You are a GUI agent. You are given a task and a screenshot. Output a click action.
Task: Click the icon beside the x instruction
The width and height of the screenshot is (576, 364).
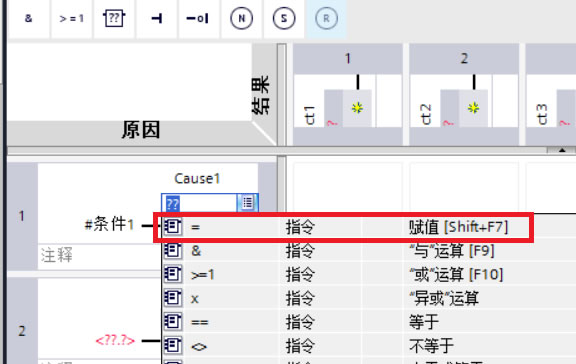point(173,298)
